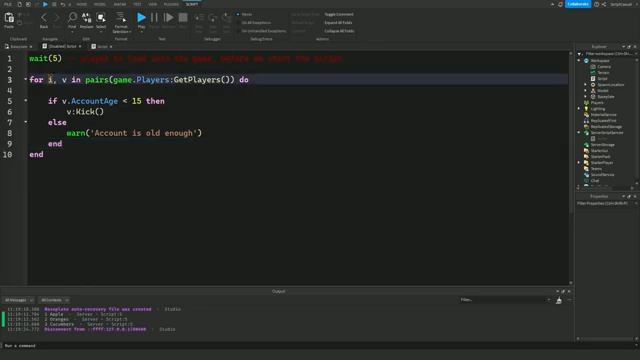Switch to the AVATAR ribbon tab
The image size is (640, 360).
coord(120,4)
